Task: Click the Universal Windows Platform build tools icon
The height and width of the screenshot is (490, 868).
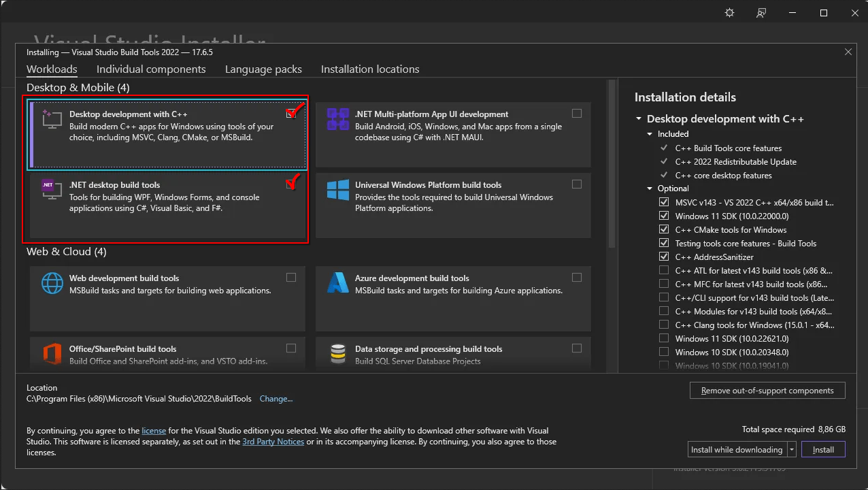Action: point(337,191)
